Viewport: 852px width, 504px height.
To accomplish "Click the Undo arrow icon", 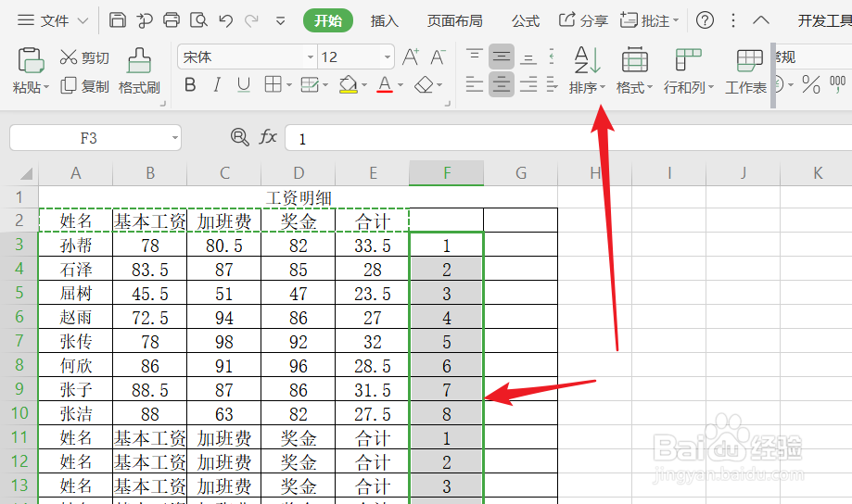I will coord(225,20).
